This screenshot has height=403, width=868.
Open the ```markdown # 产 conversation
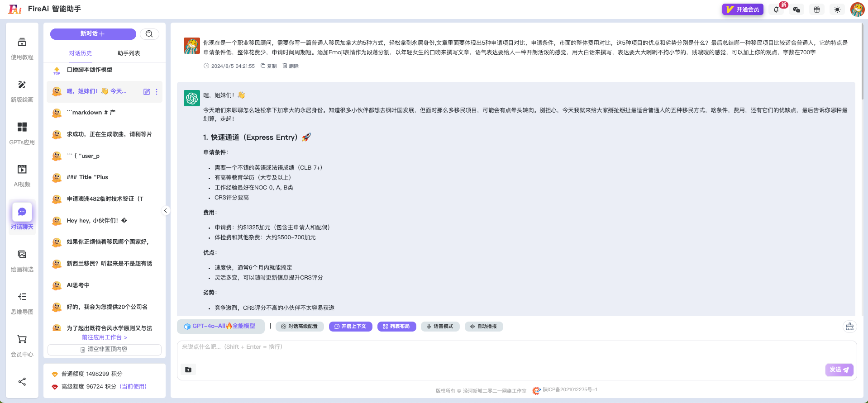click(105, 113)
